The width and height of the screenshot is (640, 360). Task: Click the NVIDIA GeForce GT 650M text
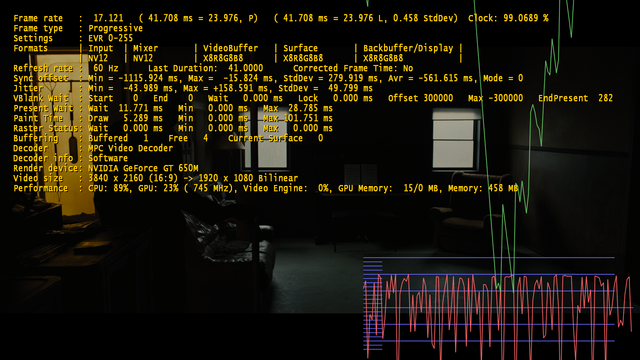(143, 168)
